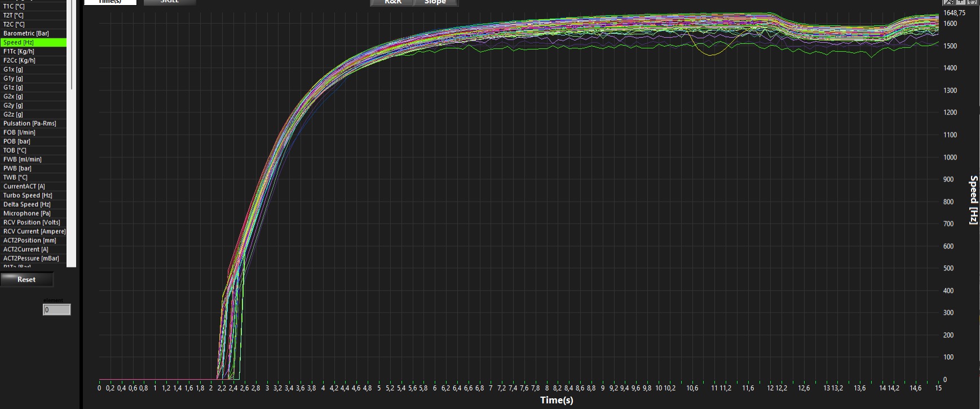Choose Delta Speed [Hz] entry
This screenshot has width=980, height=409.
[x=27, y=204]
